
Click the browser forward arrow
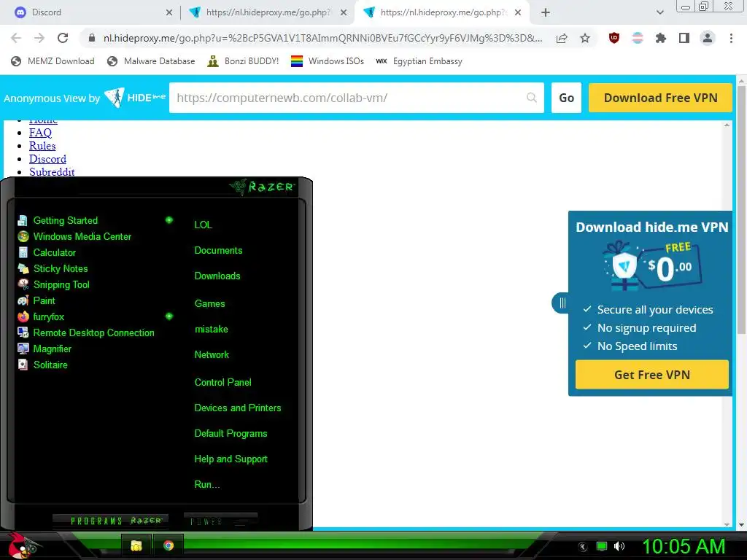[39, 38]
